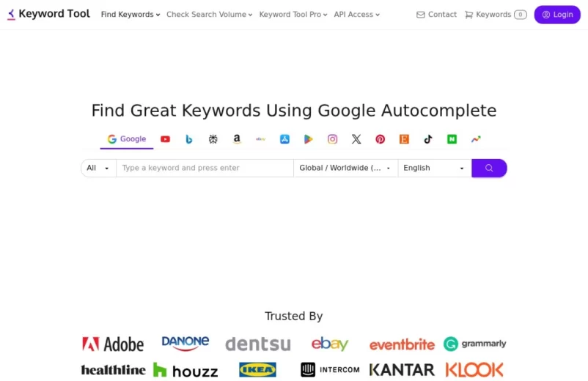Screen dimensions: 588x381
Task: Click the Danone logo under Trusted By
Action: click(x=185, y=343)
